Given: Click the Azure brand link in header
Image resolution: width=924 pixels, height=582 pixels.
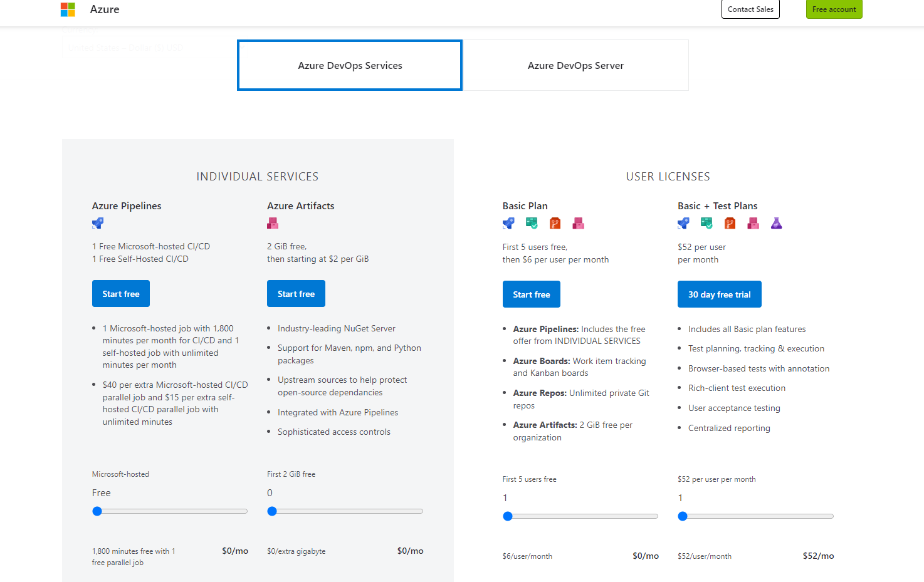Looking at the screenshot, I should pyautogui.click(x=105, y=9).
